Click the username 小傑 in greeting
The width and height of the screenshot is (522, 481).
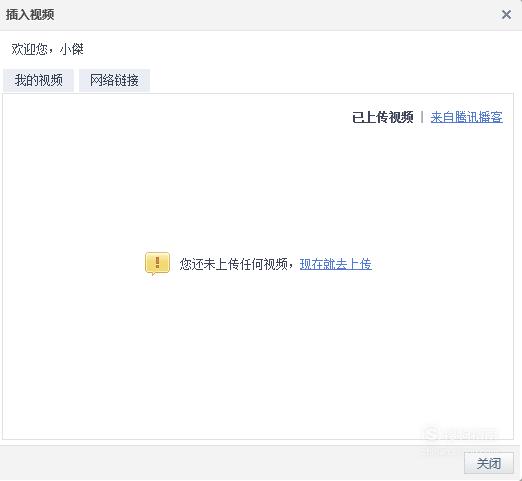click(x=72, y=49)
